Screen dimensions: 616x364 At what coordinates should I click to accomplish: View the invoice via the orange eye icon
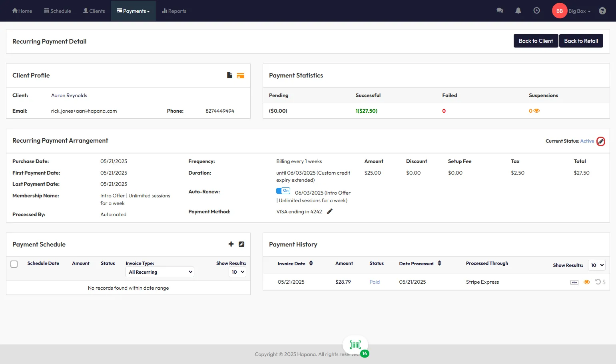click(x=586, y=282)
